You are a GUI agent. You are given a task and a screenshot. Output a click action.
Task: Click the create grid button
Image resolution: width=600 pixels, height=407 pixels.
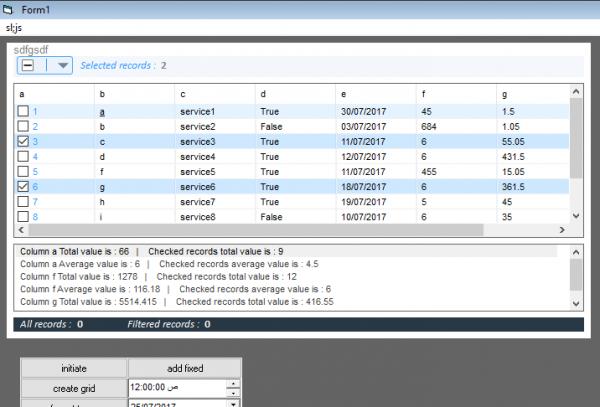74,389
